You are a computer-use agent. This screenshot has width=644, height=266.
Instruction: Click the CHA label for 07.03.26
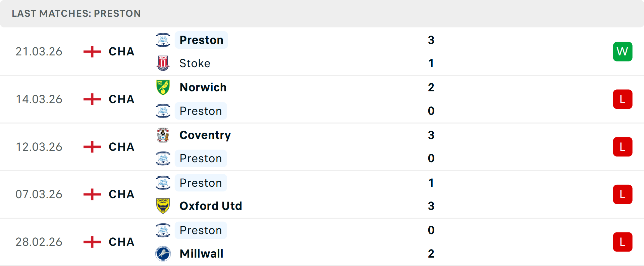click(121, 194)
